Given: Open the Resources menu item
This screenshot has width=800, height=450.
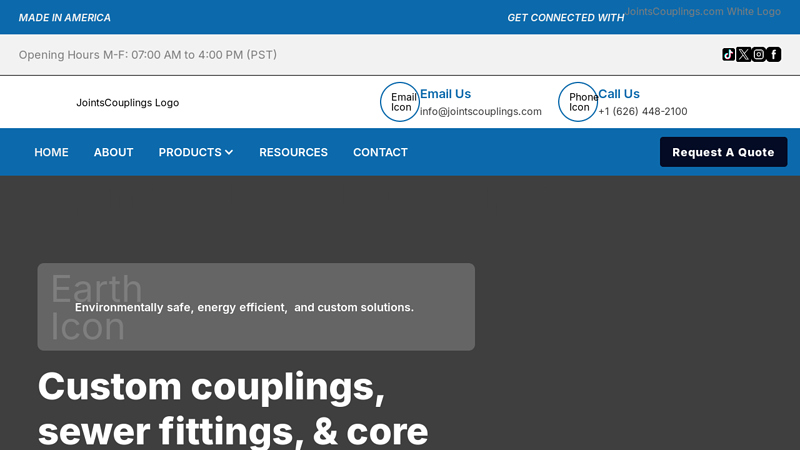Looking at the screenshot, I should (x=293, y=152).
